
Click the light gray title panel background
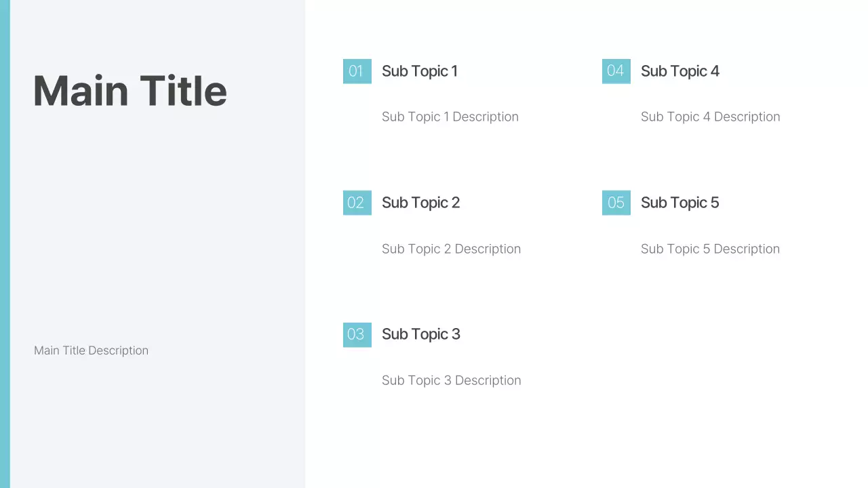pyautogui.click(x=156, y=224)
